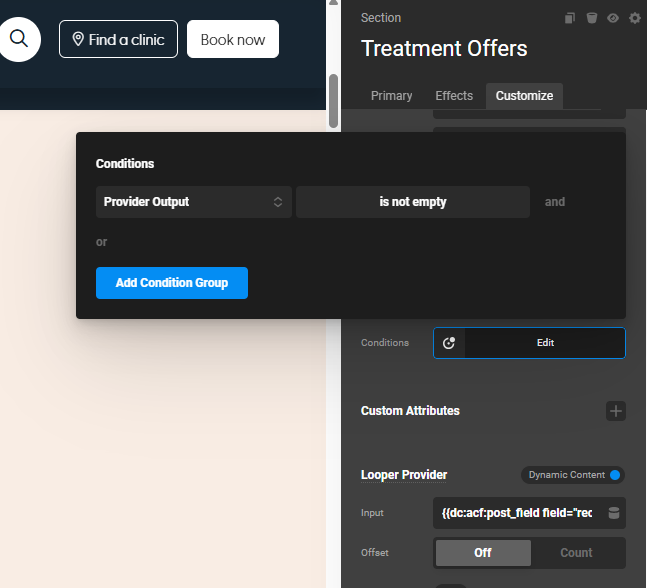The image size is (647, 588).
Task: Open the 'is not empty' operator selector
Action: coord(412,202)
